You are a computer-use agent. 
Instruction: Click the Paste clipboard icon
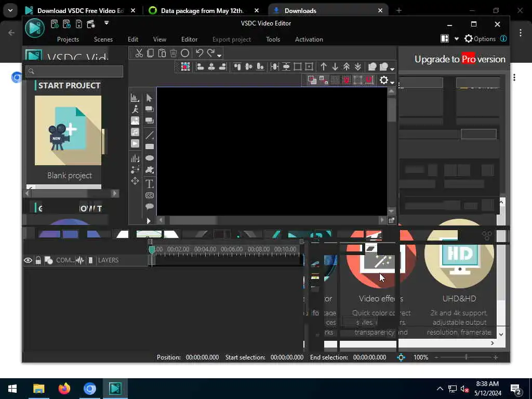coord(162,54)
